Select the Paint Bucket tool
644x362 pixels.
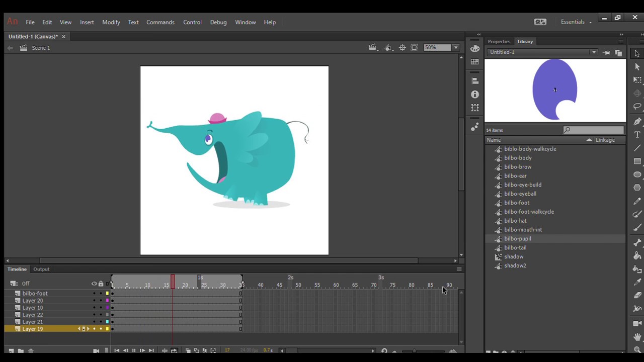[x=637, y=255]
